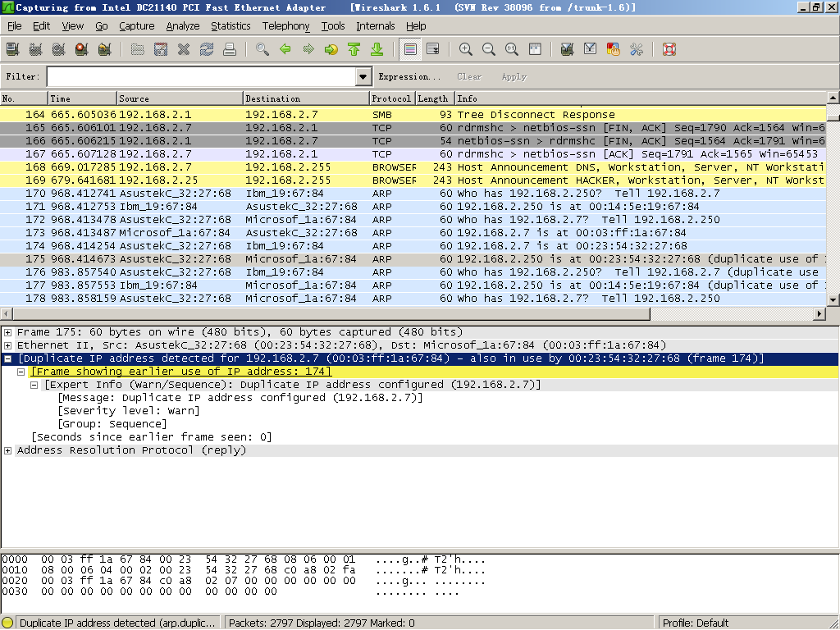Click the Clear filter button
This screenshot has height=630, width=840.
(x=469, y=76)
